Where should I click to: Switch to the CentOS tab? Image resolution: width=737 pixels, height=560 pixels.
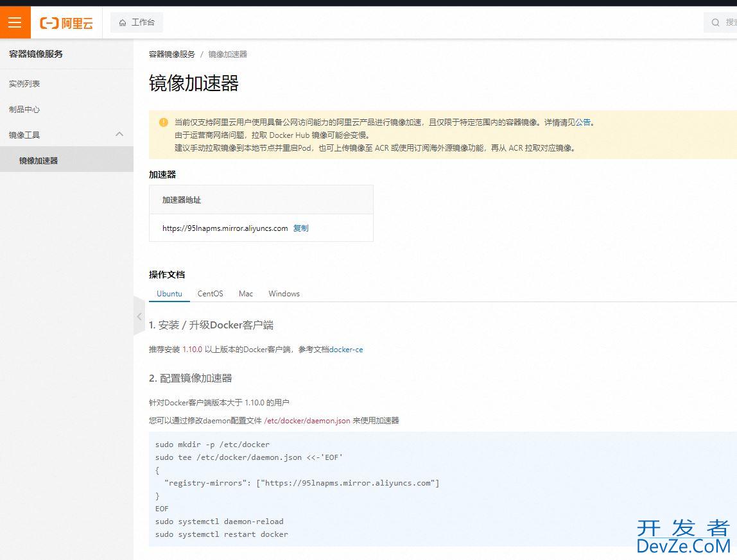point(210,294)
